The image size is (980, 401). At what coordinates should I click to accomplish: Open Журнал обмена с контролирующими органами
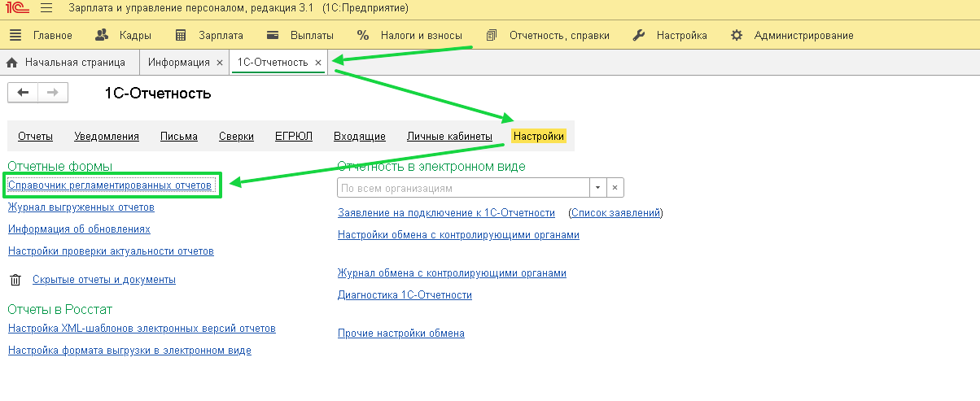[x=452, y=273]
